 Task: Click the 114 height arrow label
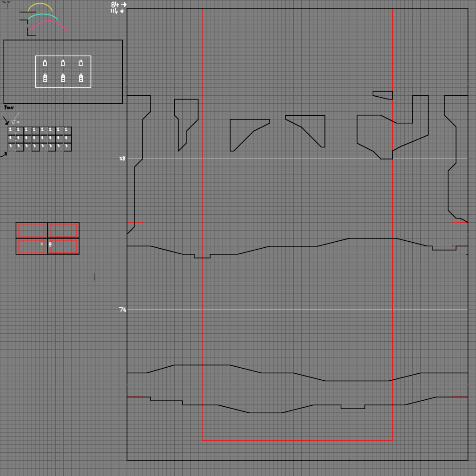point(117,11)
